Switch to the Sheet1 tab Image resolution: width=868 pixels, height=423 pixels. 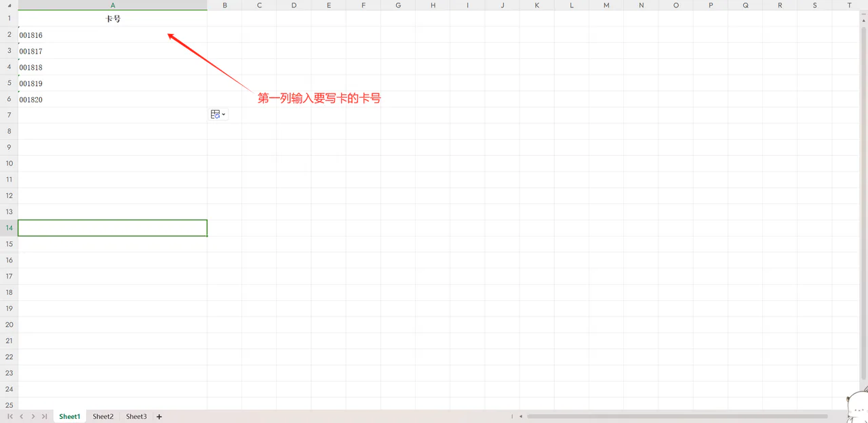click(70, 416)
